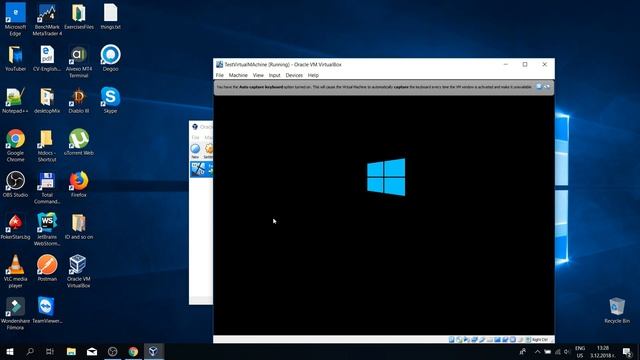Select the Notepad++ shortcut
The image size is (640, 360).
(x=16, y=101)
